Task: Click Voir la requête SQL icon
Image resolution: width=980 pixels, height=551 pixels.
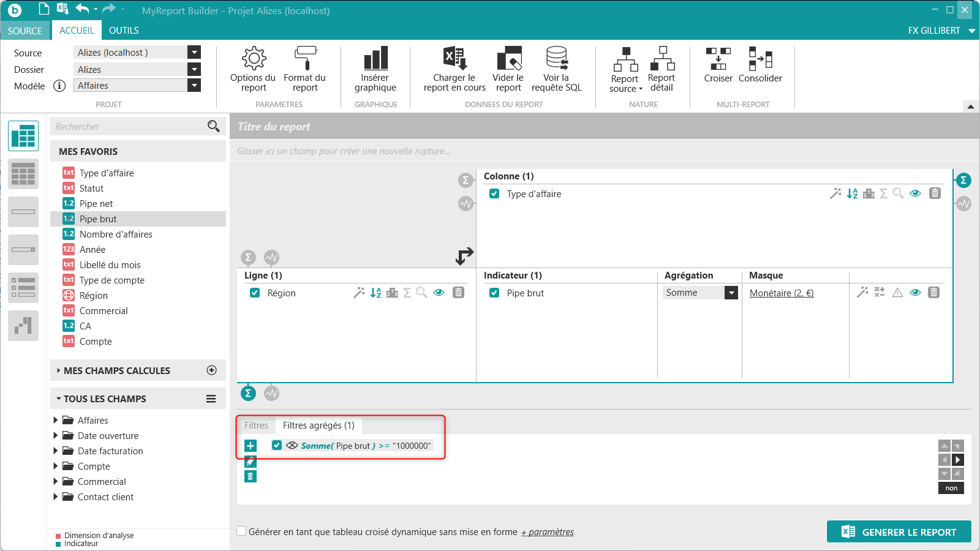Action: point(556,59)
